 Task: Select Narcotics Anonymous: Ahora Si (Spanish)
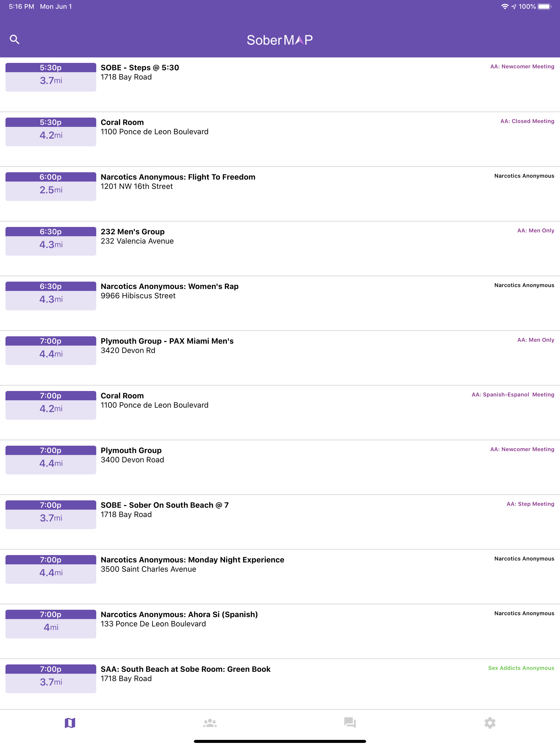pos(179,614)
